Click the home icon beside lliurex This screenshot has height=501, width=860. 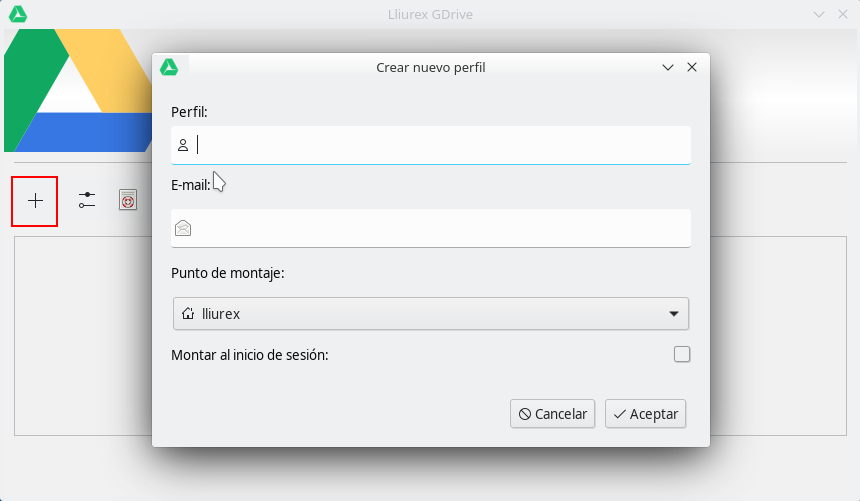188,313
